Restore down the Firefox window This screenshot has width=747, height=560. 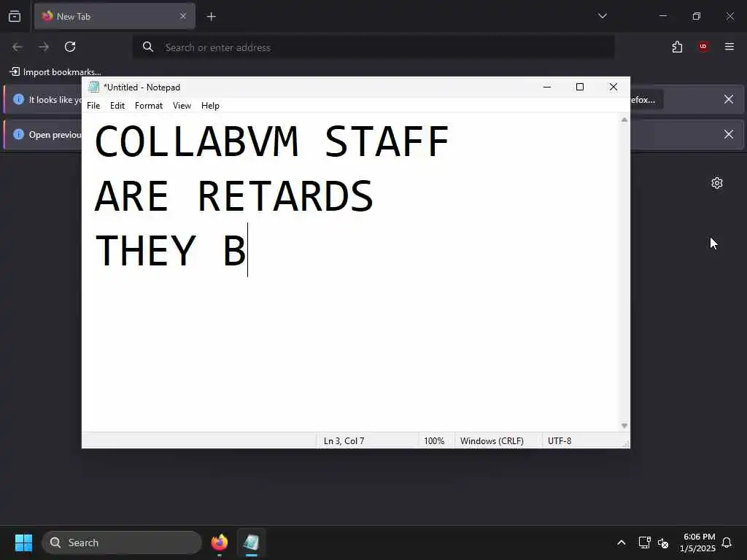[697, 16]
